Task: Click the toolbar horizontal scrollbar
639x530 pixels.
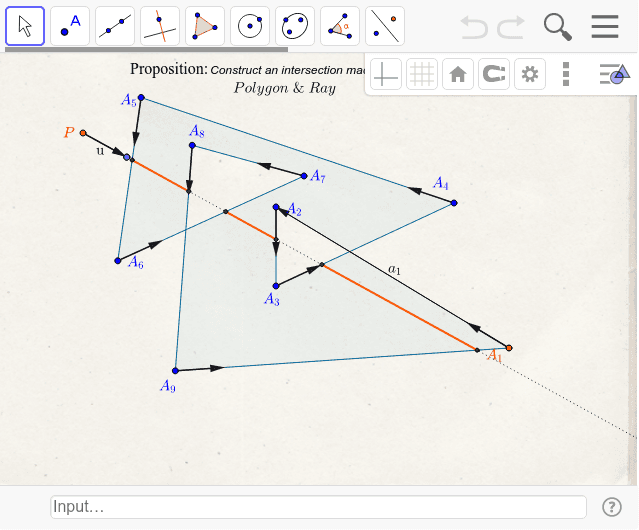Action: pyautogui.click(x=146, y=49)
